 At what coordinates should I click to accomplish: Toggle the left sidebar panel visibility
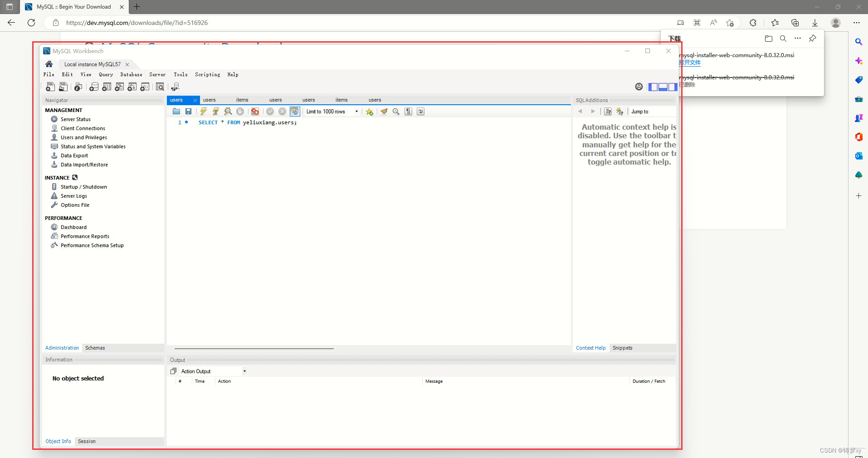click(653, 87)
